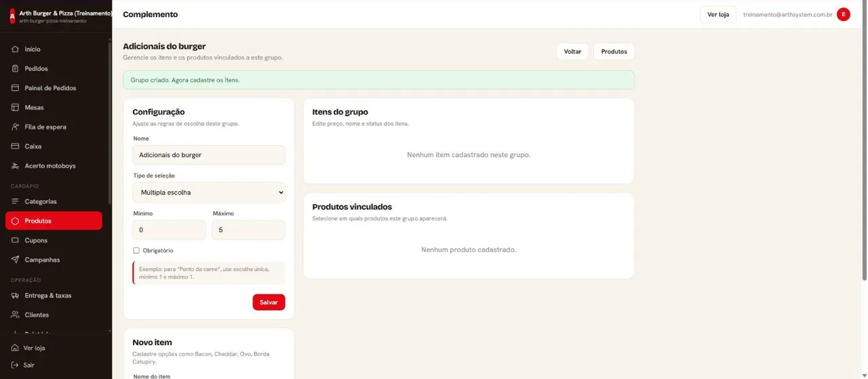Image resolution: width=868 pixels, height=379 pixels.
Task: Click the user avatar E icon
Action: [x=844, y=14]
